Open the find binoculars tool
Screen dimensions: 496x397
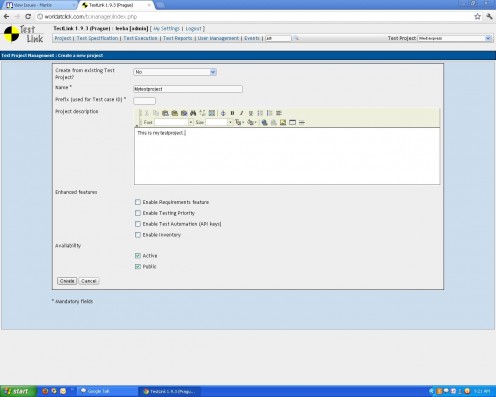(x=193, y=113)
